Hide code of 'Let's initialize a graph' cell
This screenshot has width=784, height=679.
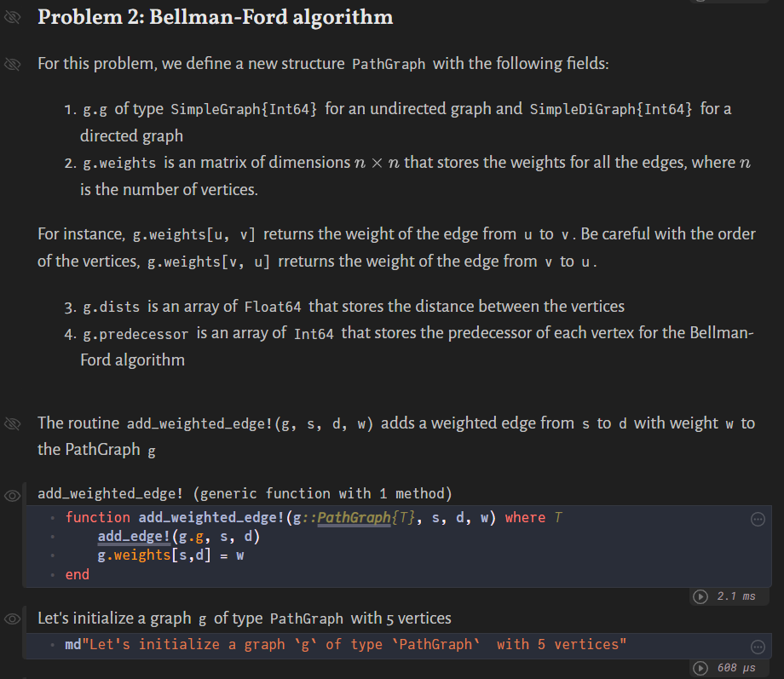click(12, 619)
